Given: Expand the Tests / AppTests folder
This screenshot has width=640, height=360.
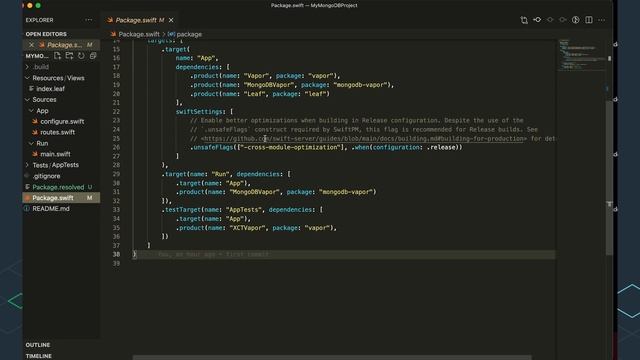Looking at the screenshot, I should (x=27, y=165).
